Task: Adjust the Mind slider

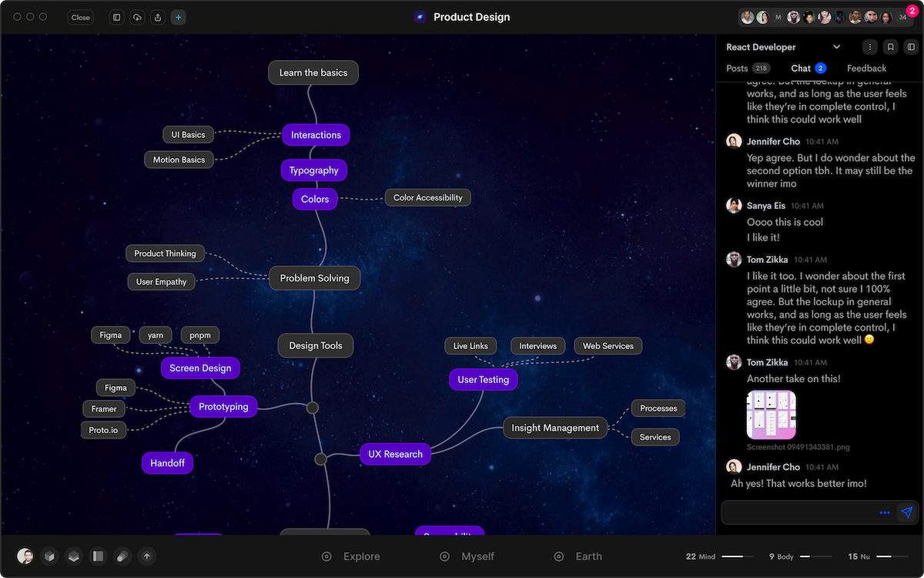Action: tap(738, 556)
